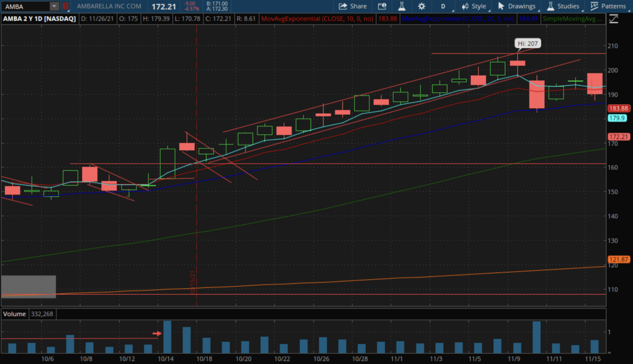Click the Volume subgraph label

pyautogui.click(x=14, y=314)
